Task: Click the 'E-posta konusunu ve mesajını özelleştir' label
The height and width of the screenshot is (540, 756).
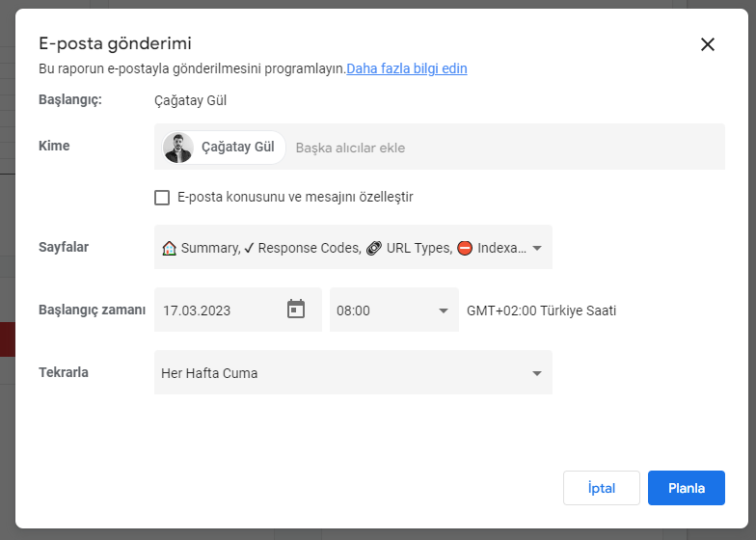Action: point(295,197)
